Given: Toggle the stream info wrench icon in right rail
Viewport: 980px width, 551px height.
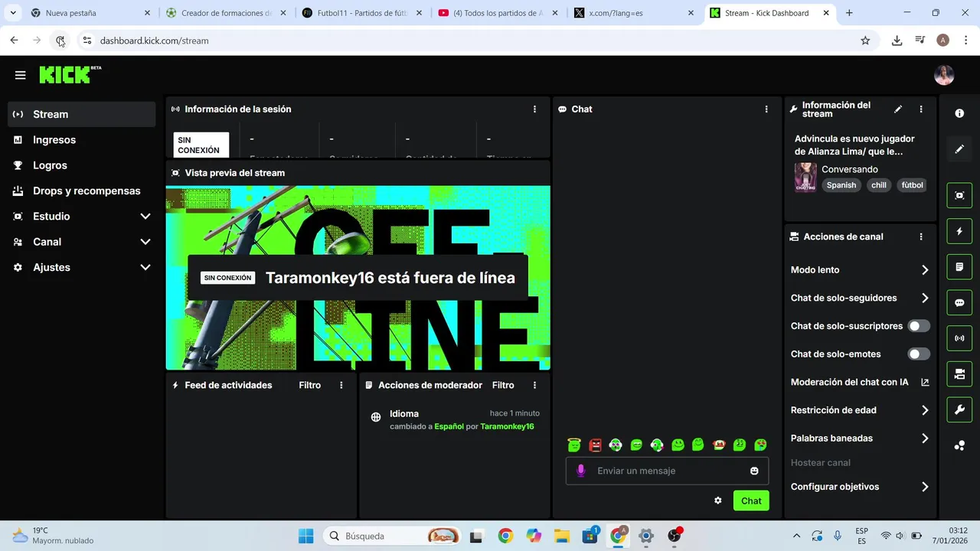Looking at the screenshot, I should click(x=959, y=409).
